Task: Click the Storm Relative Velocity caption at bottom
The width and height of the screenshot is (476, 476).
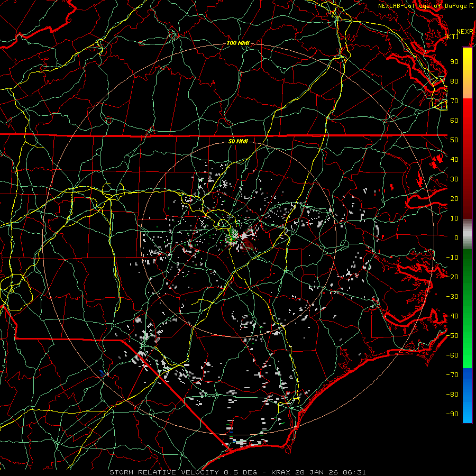Action: [237, 472]
